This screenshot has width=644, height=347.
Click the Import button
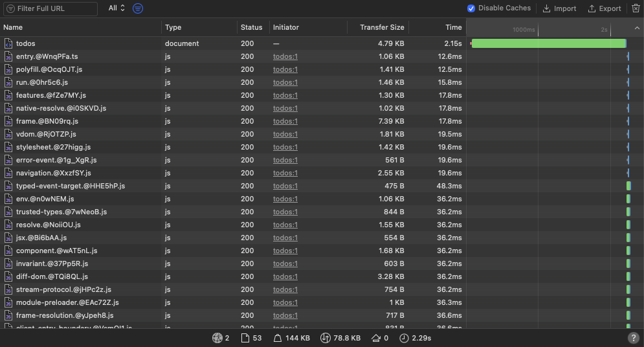[x=559, y=8]
